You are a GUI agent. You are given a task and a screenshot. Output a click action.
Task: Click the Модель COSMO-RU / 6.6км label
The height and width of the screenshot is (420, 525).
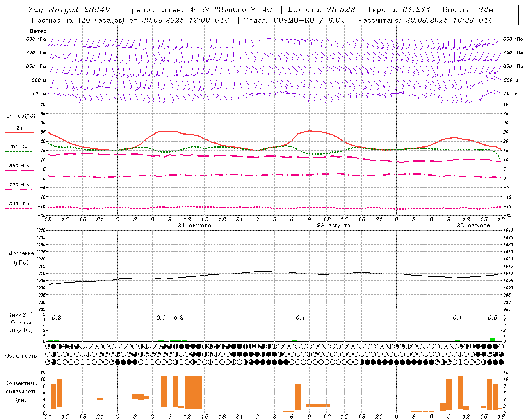pos(295,20)
